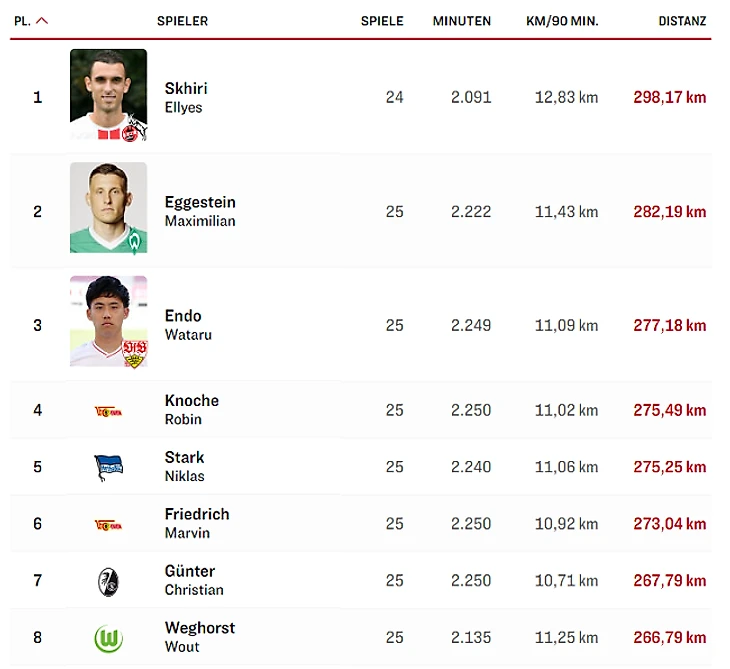Click Skhiri's 298,17 km distance value
This screenshot has width=730, height=669.
point(669,97)
